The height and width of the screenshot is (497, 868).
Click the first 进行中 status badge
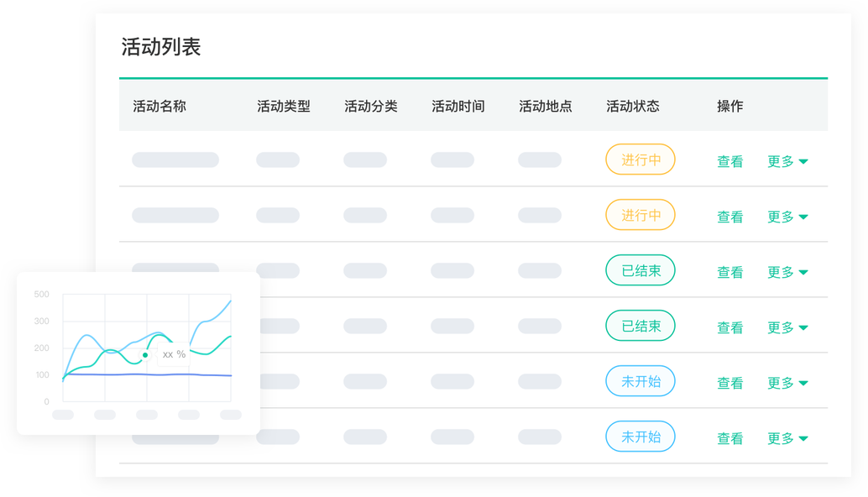[x=641, y=160]
